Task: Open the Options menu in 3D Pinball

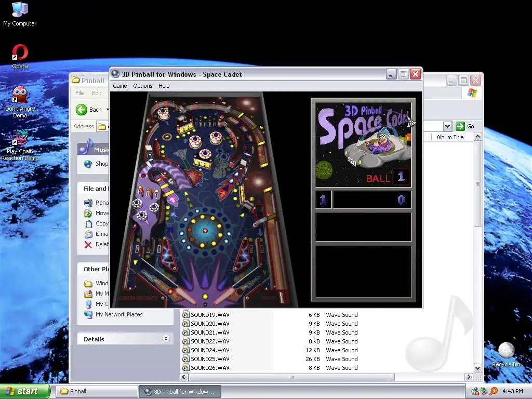Action: 142,86
